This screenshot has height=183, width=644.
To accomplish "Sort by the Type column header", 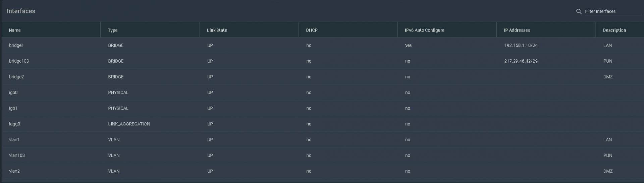I will point(113,30).
